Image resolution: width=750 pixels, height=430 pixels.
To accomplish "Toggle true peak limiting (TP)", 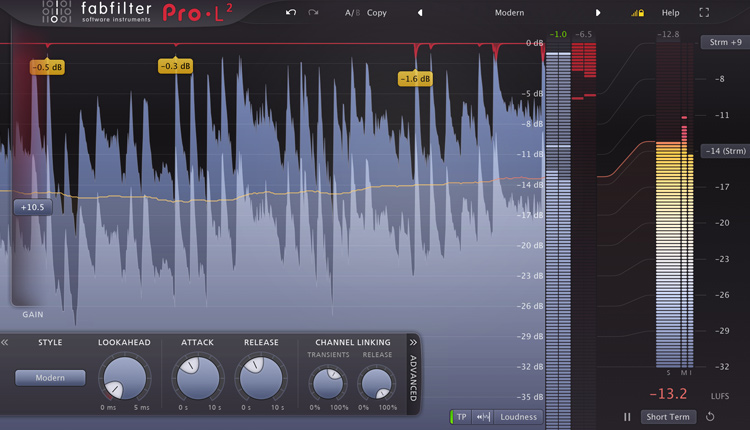I will coord(461,417).
